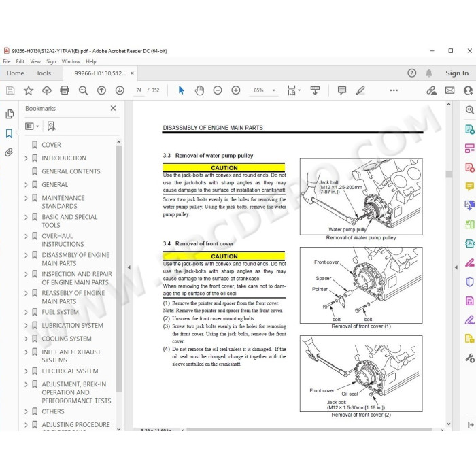476x476 pixels.
Task: Open bookmark options dropdown
Action: click(x=32, y=126)
